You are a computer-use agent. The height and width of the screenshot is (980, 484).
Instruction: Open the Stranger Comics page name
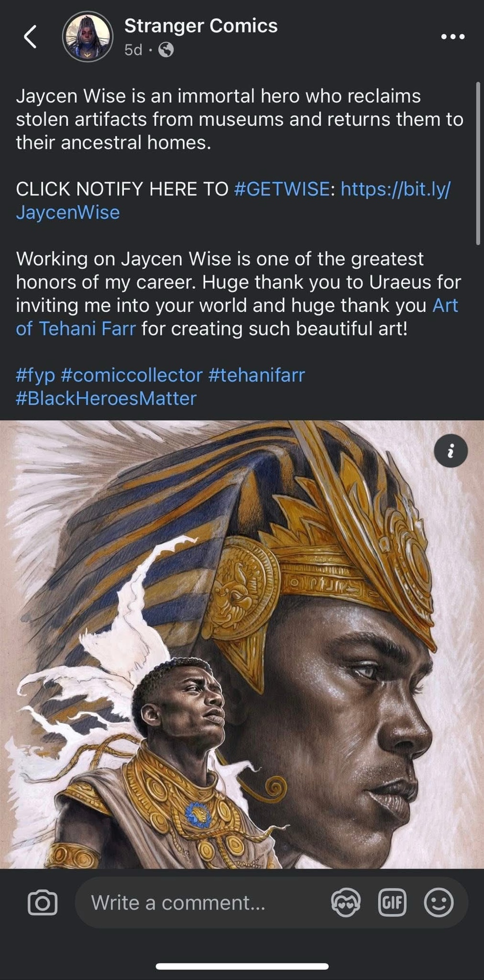pyautogui.click(x=201, y=25)
